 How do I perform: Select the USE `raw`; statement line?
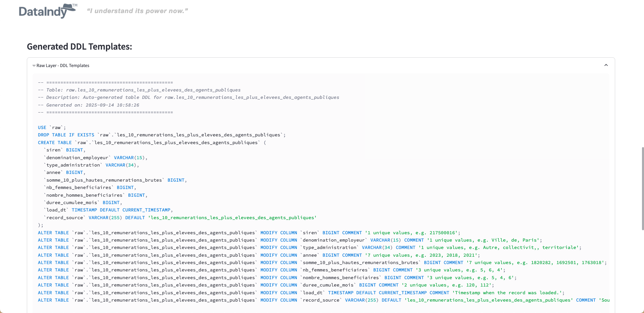52,127
